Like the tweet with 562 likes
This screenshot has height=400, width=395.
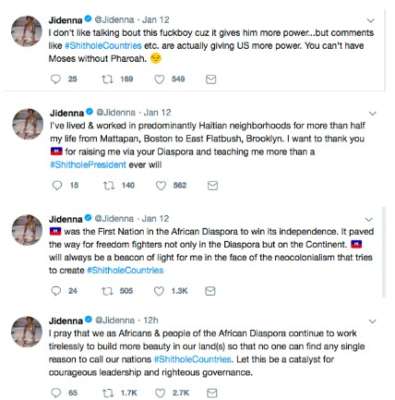tap(161, 185)
